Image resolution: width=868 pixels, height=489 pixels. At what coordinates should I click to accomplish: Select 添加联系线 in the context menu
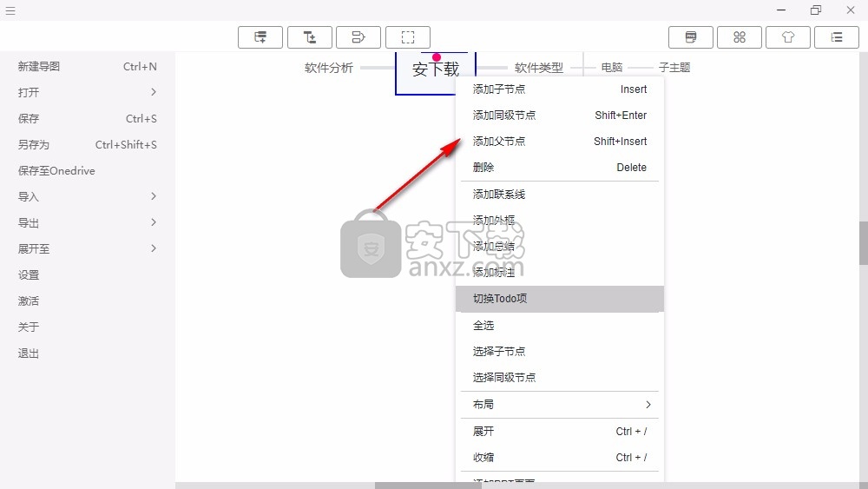(x=560, y=195)
